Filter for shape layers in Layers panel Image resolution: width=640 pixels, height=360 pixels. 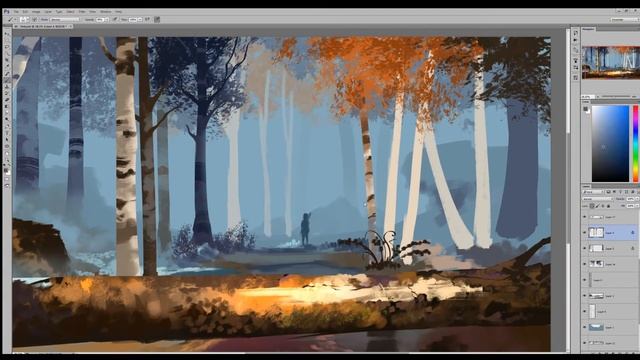click(627, 191)
